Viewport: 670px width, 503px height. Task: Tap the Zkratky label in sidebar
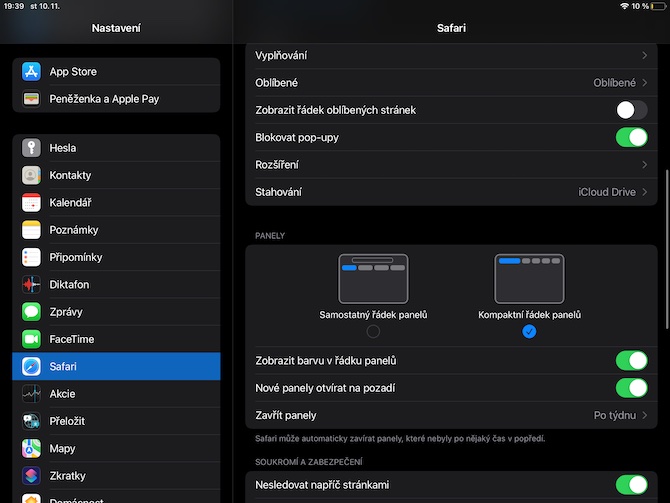pos(68,476)
